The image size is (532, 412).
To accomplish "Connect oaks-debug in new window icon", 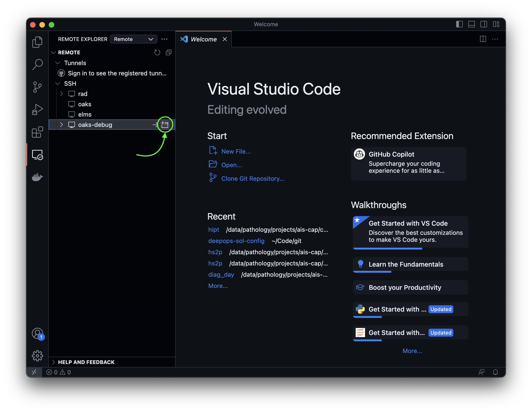I will tap(165, 125).
